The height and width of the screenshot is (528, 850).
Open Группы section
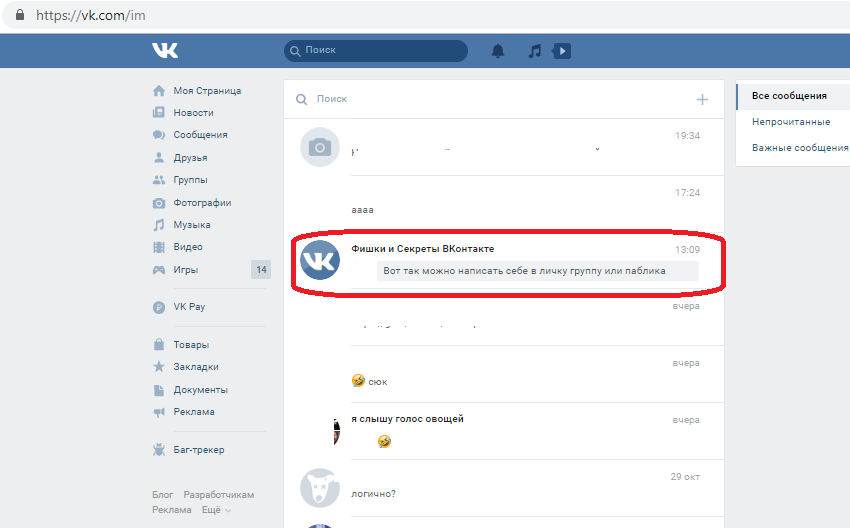190,179
